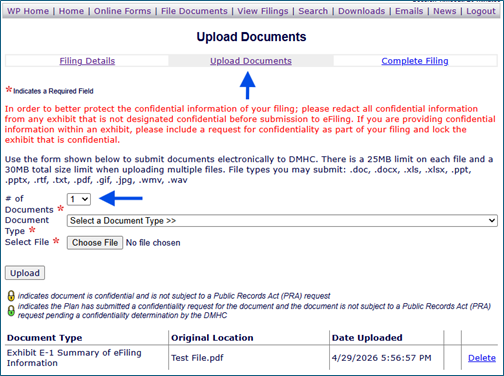This screenshot has width=504, height=376.
Task: Go to the Complete Filing tab
Action: [x=415, y=61]
